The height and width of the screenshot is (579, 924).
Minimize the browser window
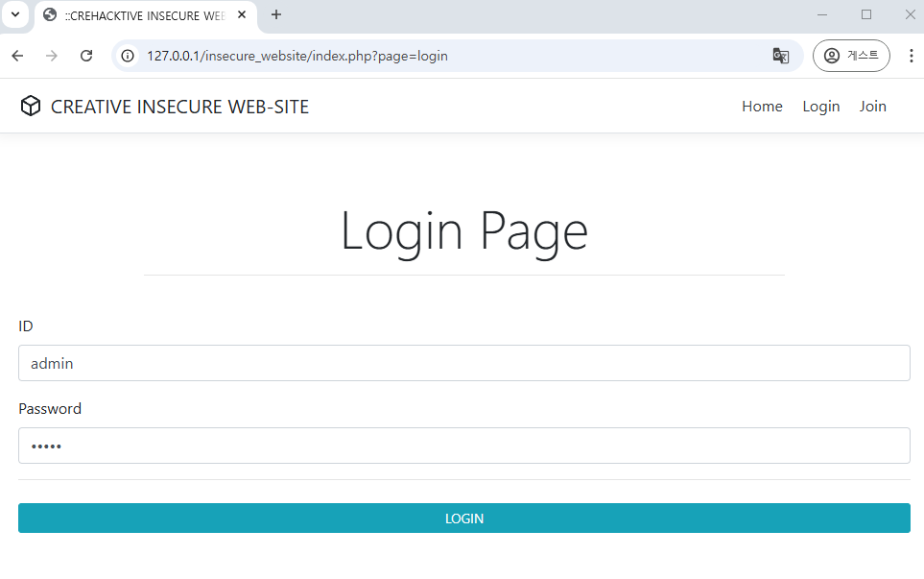[x=822, y=14]
